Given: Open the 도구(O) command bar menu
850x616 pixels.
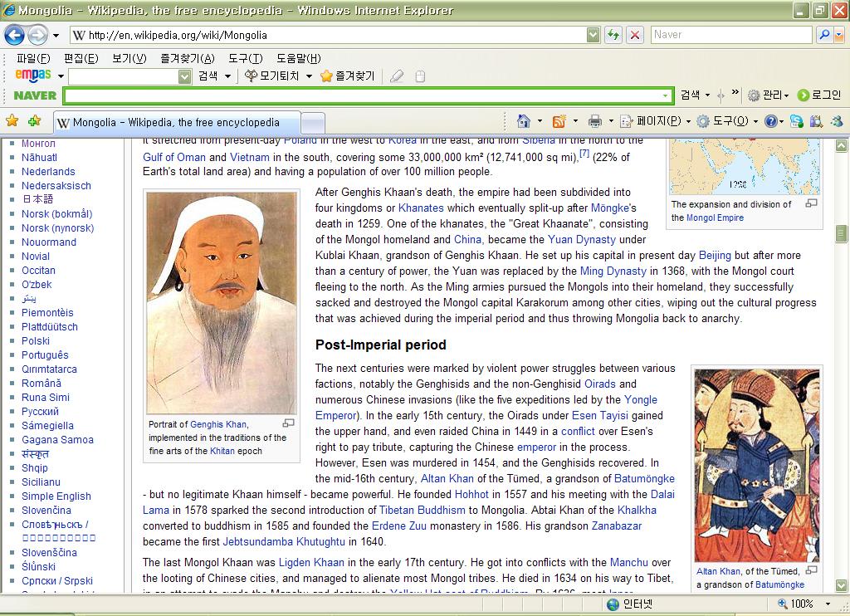Looking at the screenshot, I should (x=726, y=121).
